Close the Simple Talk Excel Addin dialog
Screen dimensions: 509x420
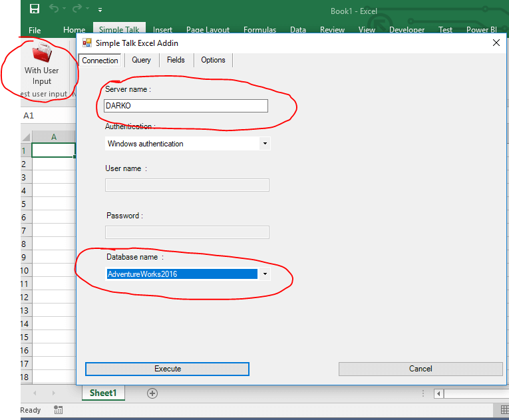point(496,43)
